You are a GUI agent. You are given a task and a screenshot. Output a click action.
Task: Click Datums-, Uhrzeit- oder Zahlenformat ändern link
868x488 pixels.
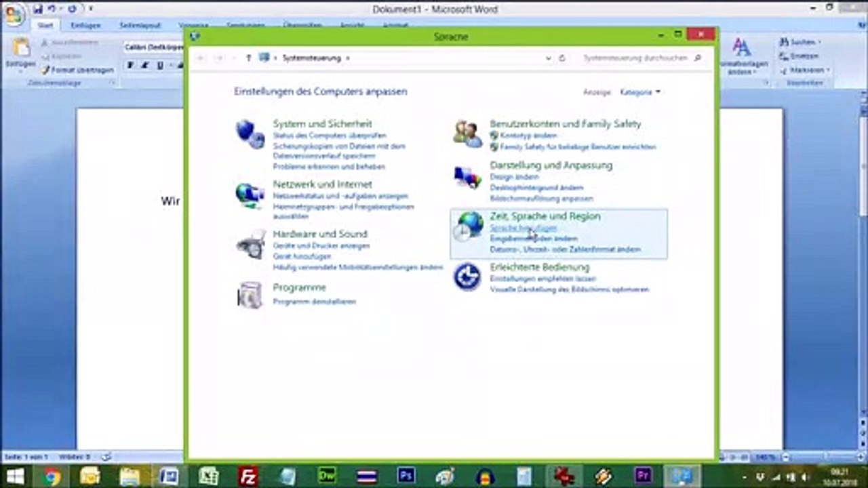coord(565,249)
